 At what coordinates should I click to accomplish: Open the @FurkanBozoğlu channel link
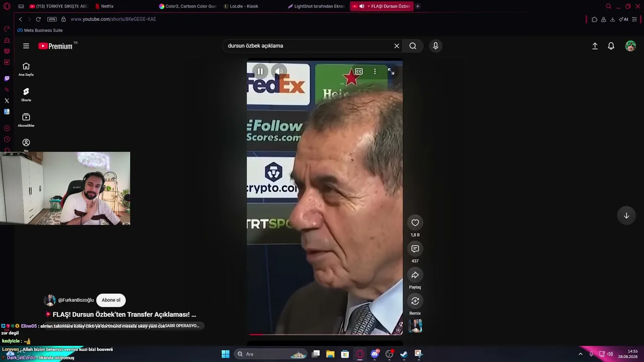pos(76,300)
